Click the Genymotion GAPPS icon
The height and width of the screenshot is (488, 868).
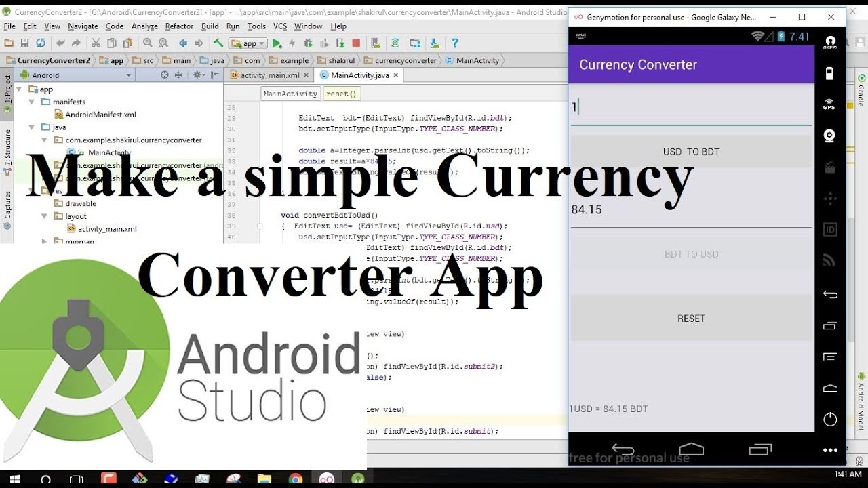(830, 41)
